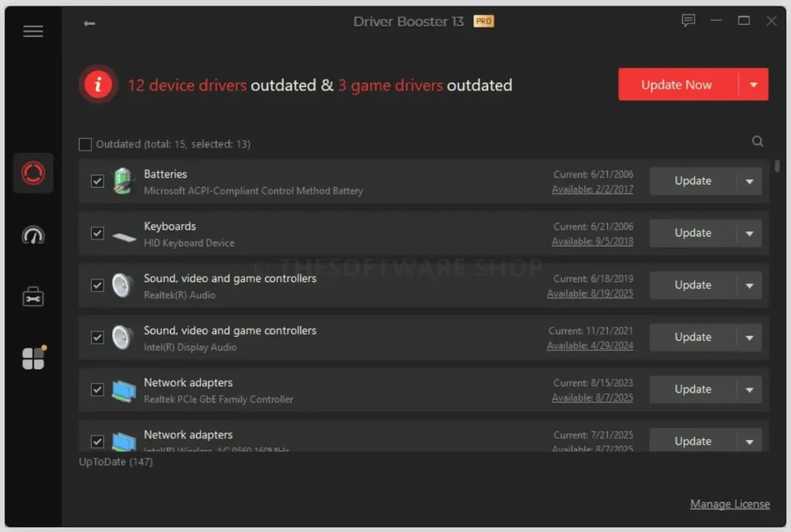Open Realtek(R) Audio Update dropdown arrow
Screen dimensions: 791x532
click(x=749, y=286)
